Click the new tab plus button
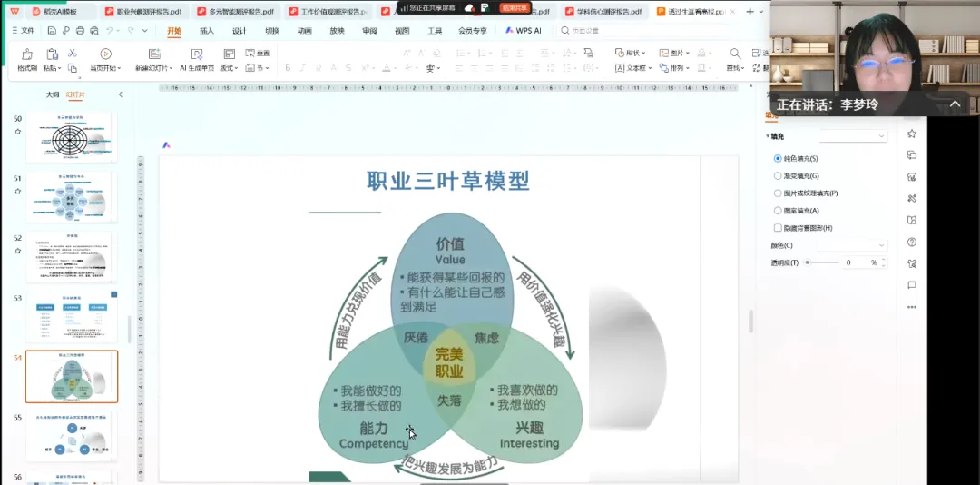Screen dimensions: 980x485 750,11
